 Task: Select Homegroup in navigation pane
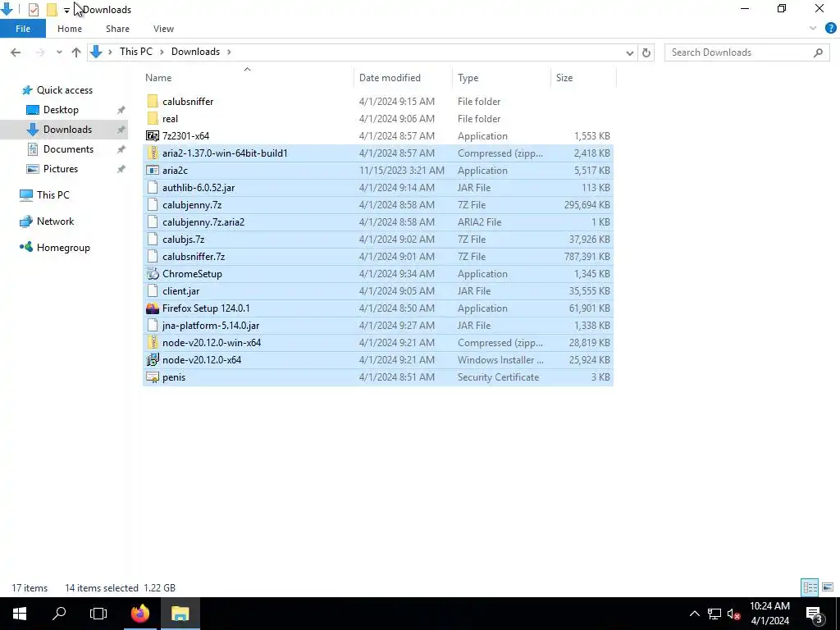(x=63, y=248)
